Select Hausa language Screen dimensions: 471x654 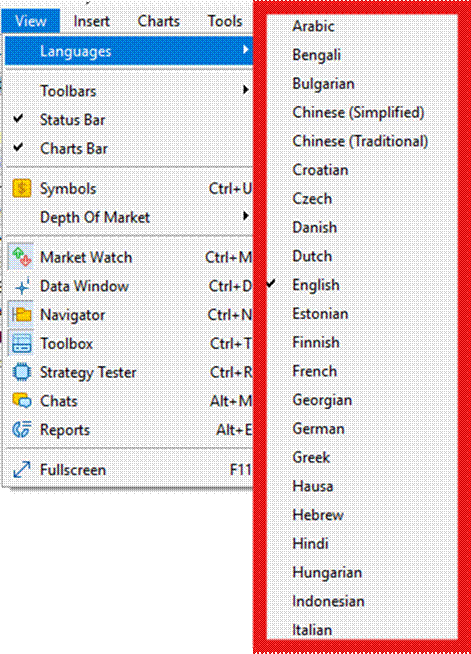(x=313, y=487)
